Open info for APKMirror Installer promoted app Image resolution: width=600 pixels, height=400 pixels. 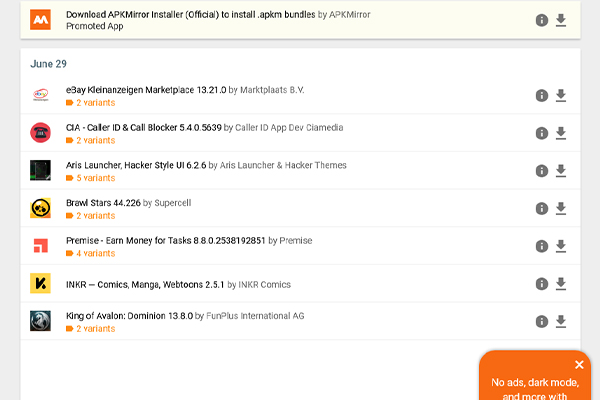tap(541, 20)
